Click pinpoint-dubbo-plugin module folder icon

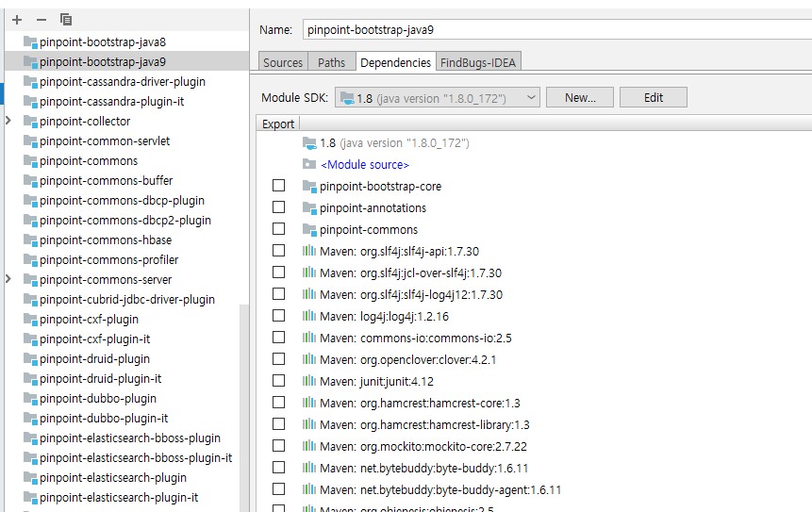(x=30, y=398)
